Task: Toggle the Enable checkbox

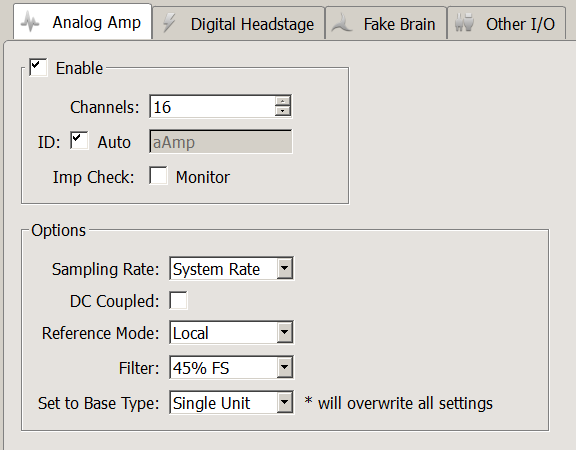Action: 38,68
